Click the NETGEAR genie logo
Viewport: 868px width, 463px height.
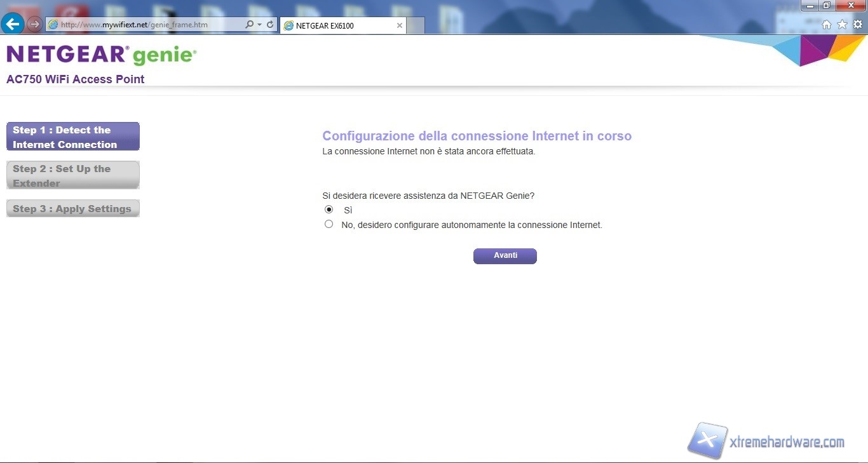[102, 55]
